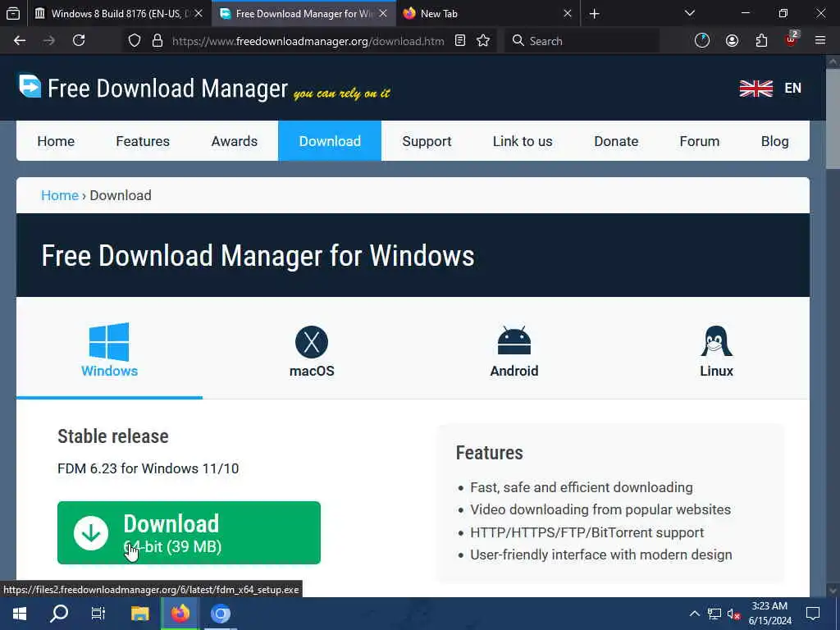Image resolution: width=840 pixels, height=630 pixels.
Task: Click 'FDM 6.23 for Windows 11/10' text
Action: (148, 468)
